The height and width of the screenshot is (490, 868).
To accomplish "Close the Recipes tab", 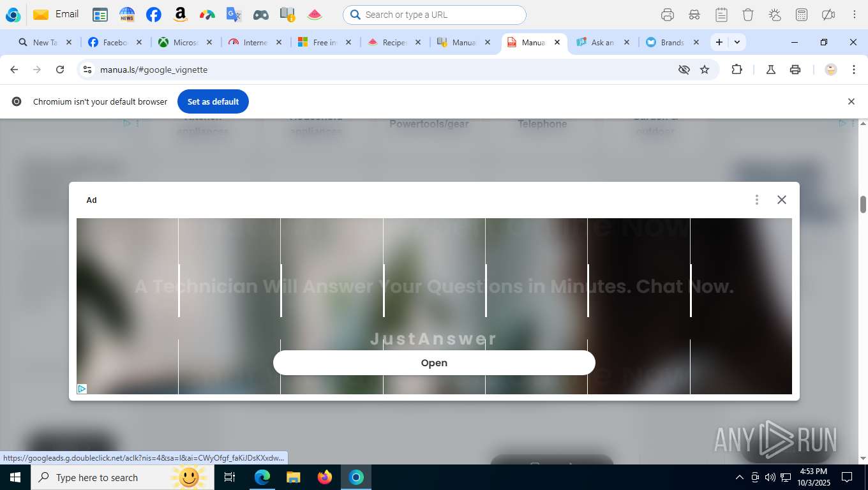I will click(418, 42).
